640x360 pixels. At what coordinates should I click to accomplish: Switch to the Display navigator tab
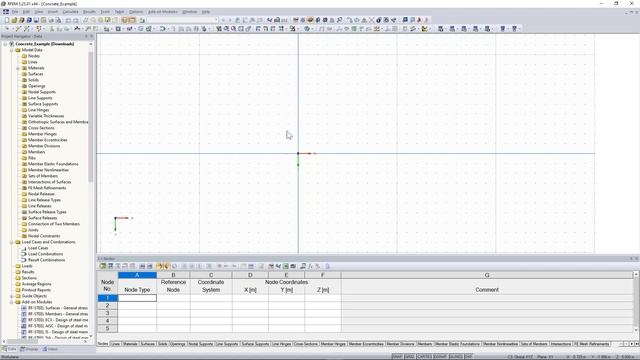coord(29,349)
